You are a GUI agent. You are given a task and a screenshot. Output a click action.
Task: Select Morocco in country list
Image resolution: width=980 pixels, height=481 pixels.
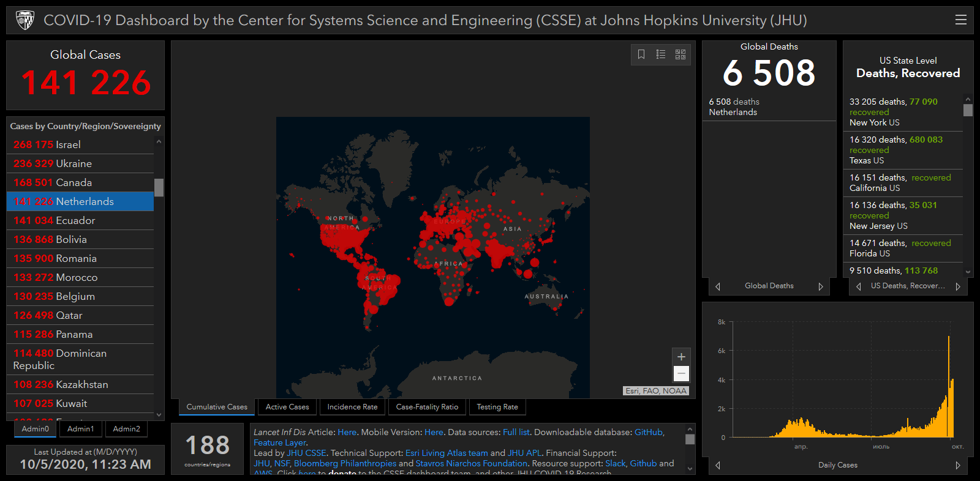click(80, 277)
